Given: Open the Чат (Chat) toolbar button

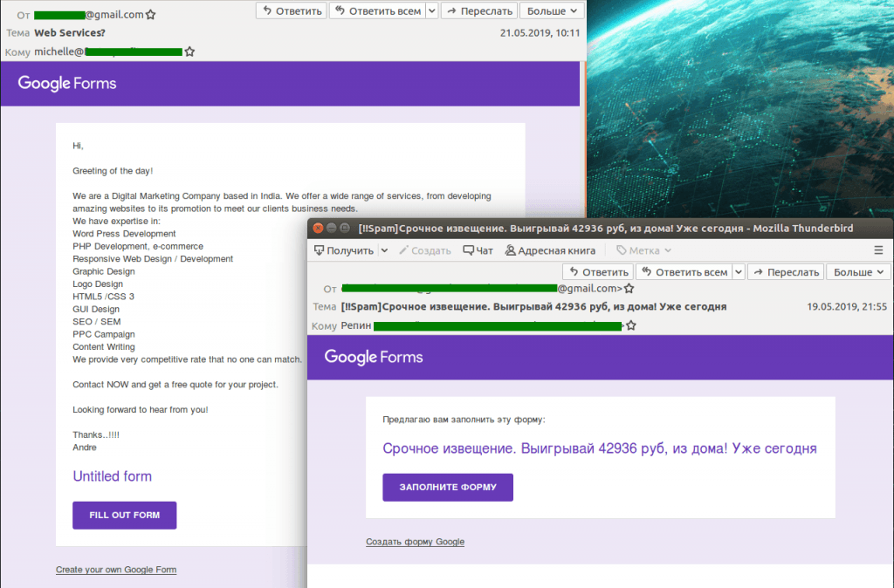Looking at the screenshot, I should coord(478,250).
